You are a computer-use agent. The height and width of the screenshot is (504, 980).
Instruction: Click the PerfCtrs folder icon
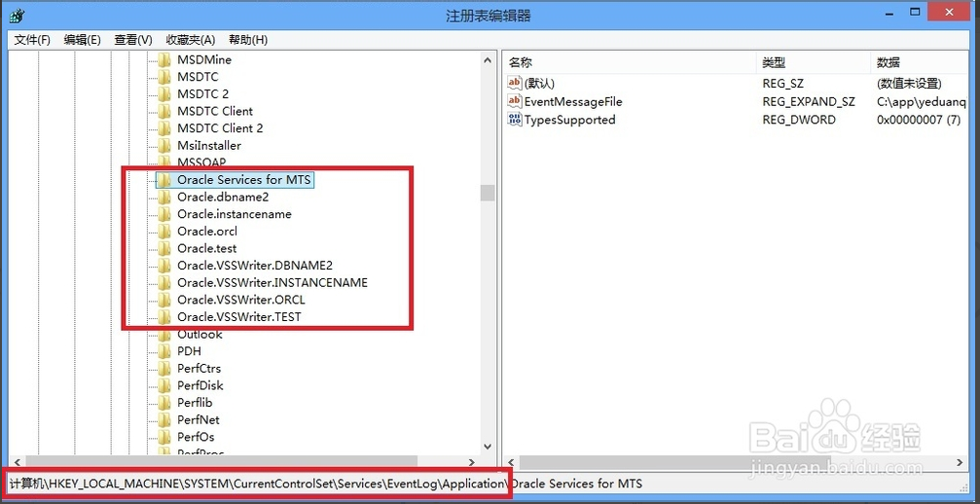pyautogui.click(x=164, y=369)
